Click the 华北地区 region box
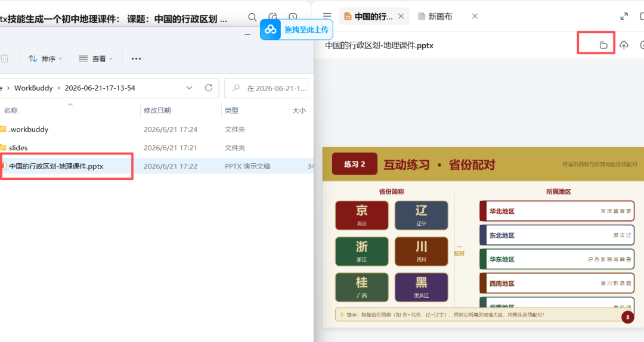The width and height of the screenshot is (644, 342). tap(557, 211)
